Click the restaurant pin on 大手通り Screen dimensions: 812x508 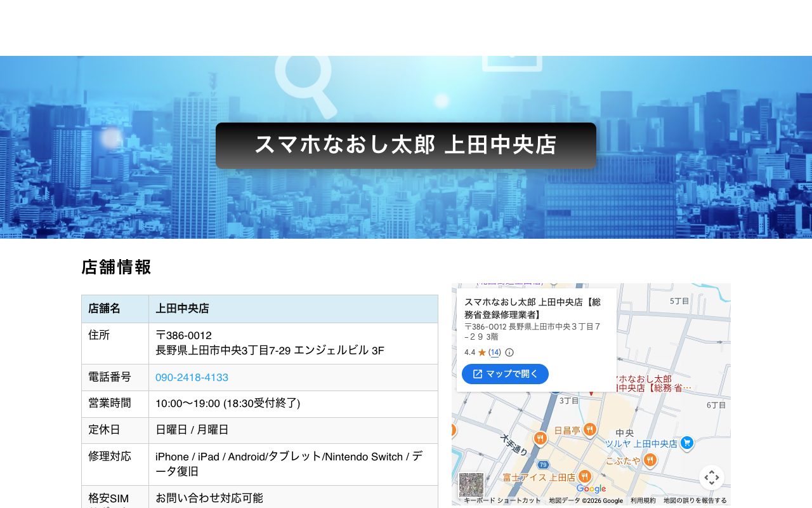540,438
